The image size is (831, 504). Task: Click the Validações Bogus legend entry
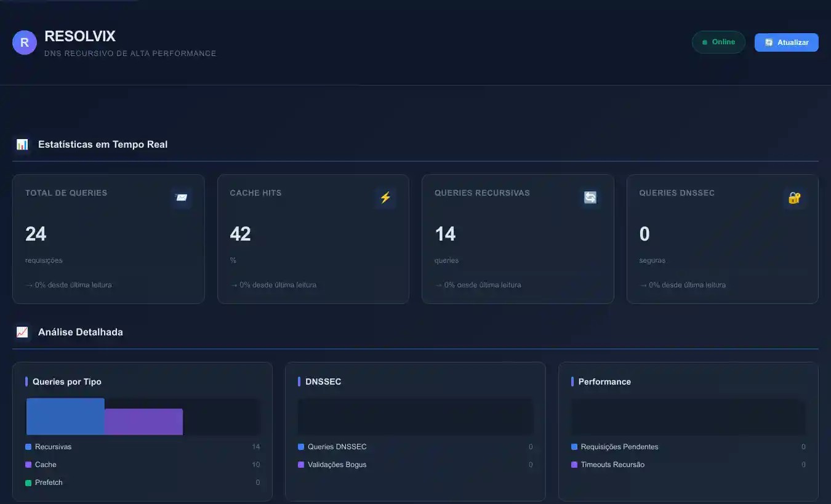pyautogui.click(x=337, y=465)
